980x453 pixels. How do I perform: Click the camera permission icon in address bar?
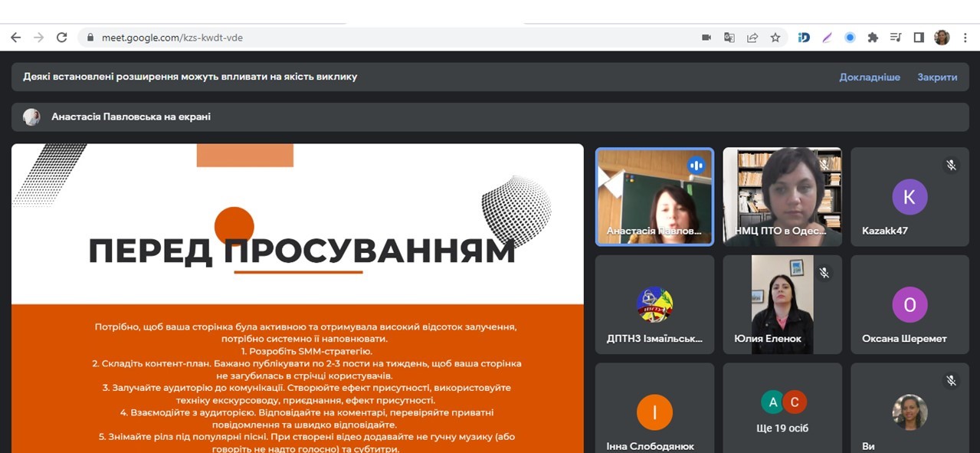pyautogui.click(x=706, y=38)
